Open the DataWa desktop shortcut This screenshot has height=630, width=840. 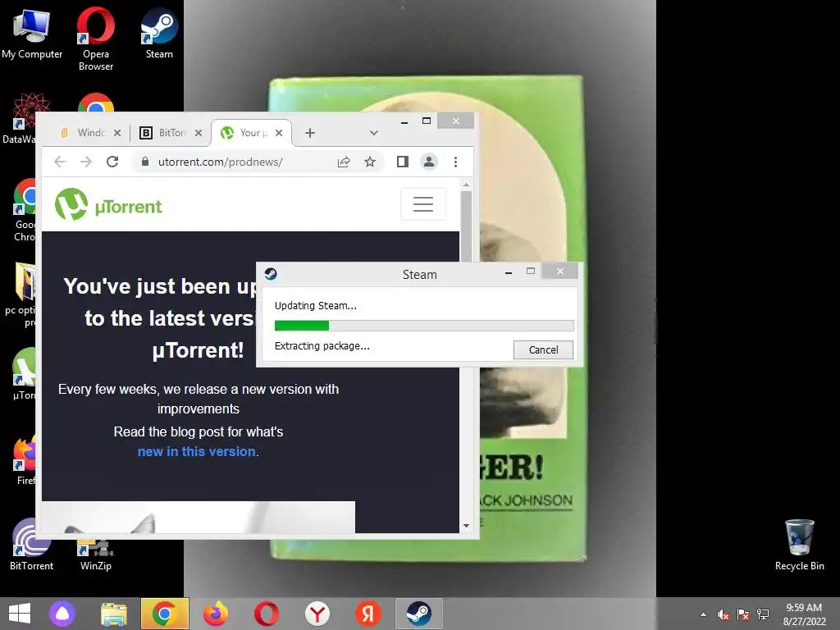[x=21, y=119]
